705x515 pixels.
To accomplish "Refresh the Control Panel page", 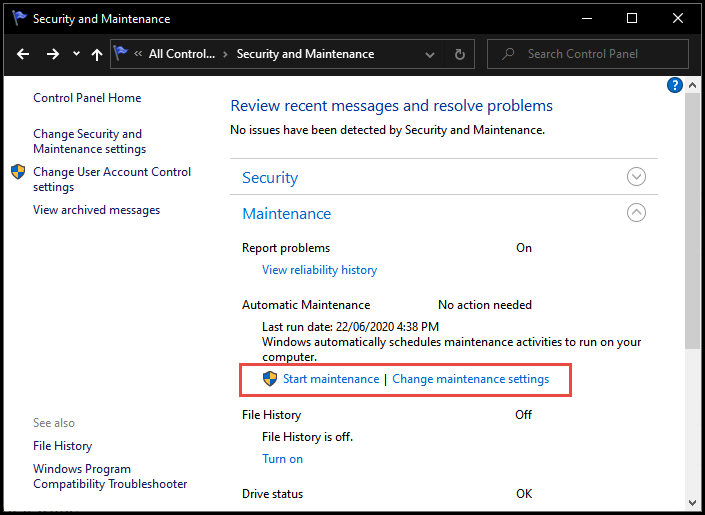I will 460,54.
